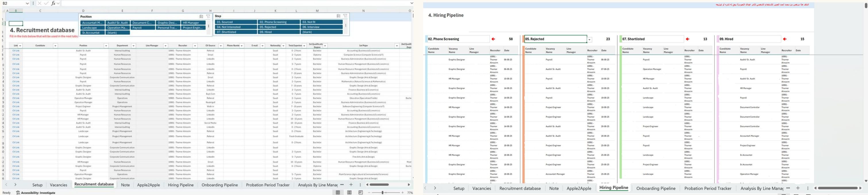The image size is (868, 195).
Task: Toggle the 02. Phone Screening slicer item
Action: click(x=279, y=22)
